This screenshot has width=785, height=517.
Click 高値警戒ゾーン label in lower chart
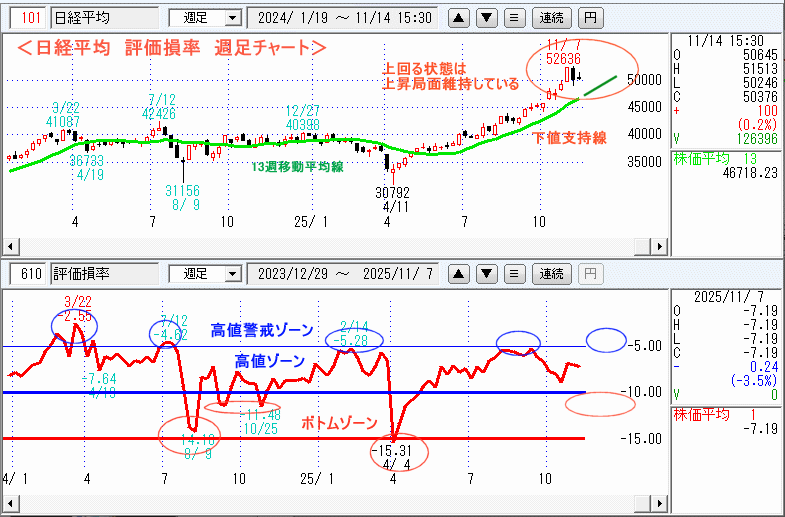[262, 330]
